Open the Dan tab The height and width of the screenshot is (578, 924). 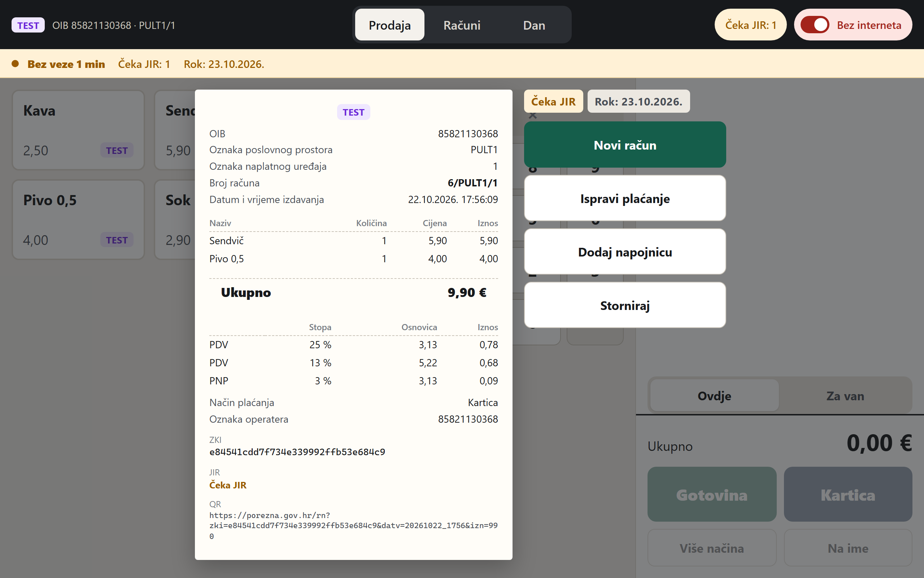(x=534, y=25)
